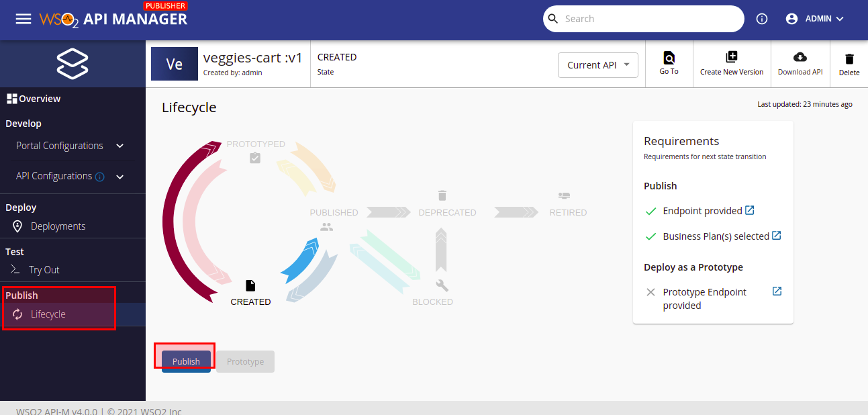Open the hamburger navigation menu

coord(23,19)
